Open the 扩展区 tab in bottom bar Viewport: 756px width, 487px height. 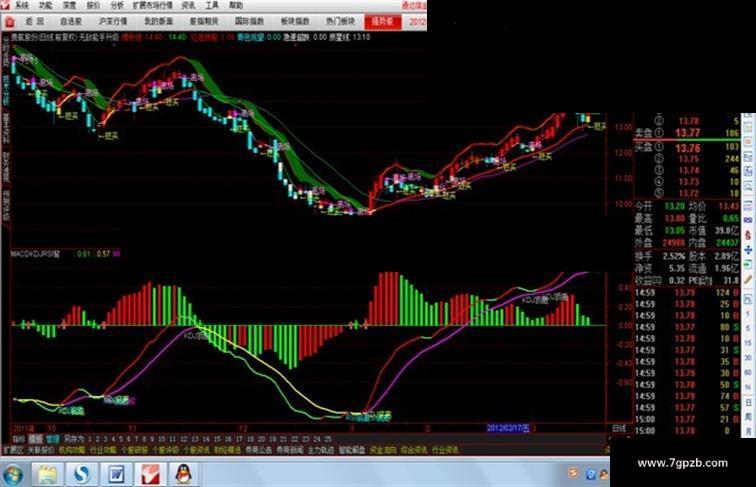13,450
